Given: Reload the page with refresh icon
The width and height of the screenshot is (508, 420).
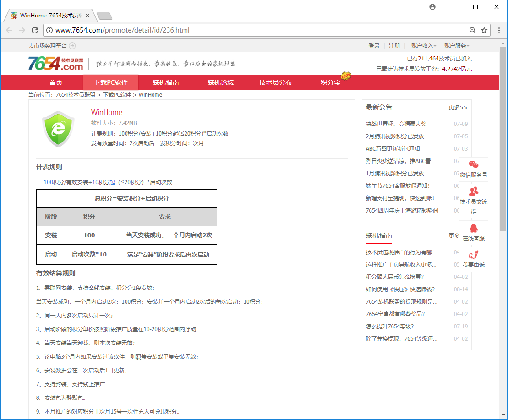Looking at the screenshot, I should pyautogui.click(x=35, y=30).
